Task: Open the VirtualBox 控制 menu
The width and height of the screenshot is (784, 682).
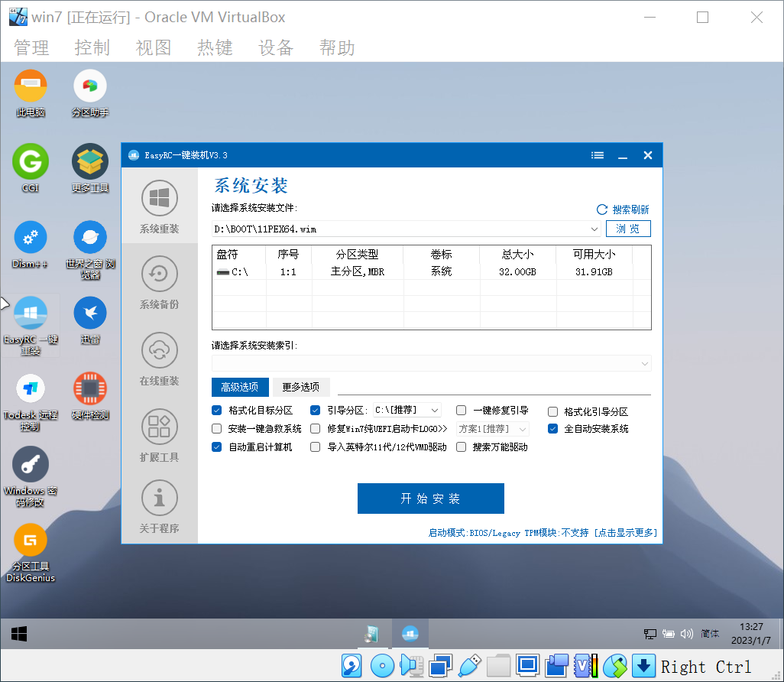Action: point(92,48)
